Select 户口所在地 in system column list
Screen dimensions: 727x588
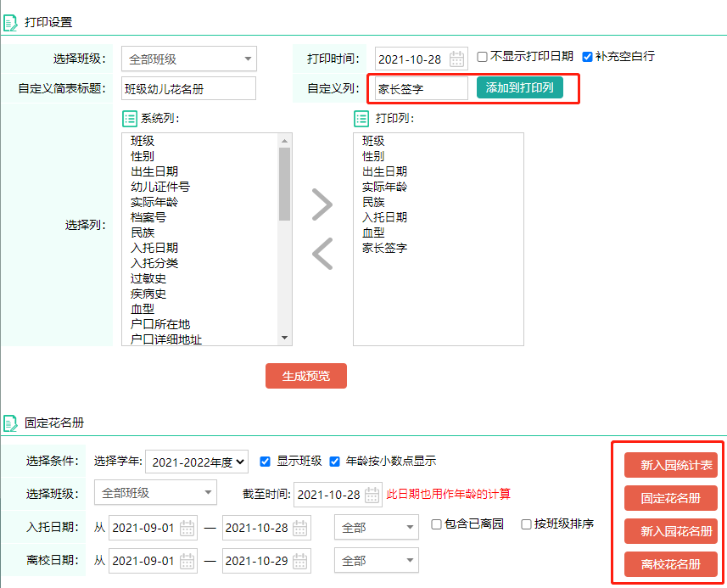pyautogui.click(x=160, y=325)
